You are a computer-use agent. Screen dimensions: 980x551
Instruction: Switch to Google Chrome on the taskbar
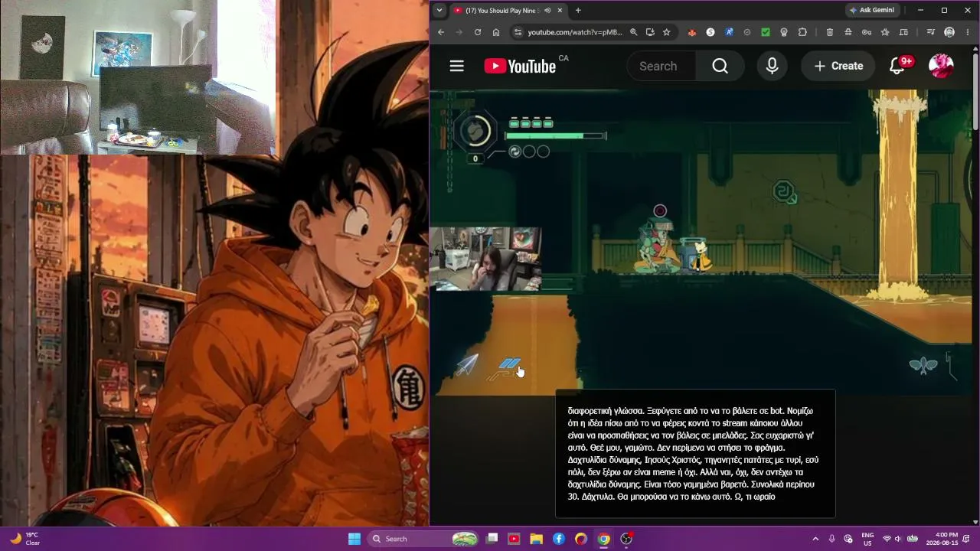[603, 539]
